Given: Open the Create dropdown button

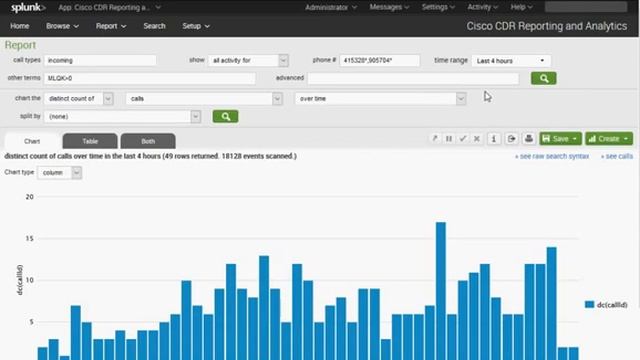Looking at the screenshot, I should 609,139.
